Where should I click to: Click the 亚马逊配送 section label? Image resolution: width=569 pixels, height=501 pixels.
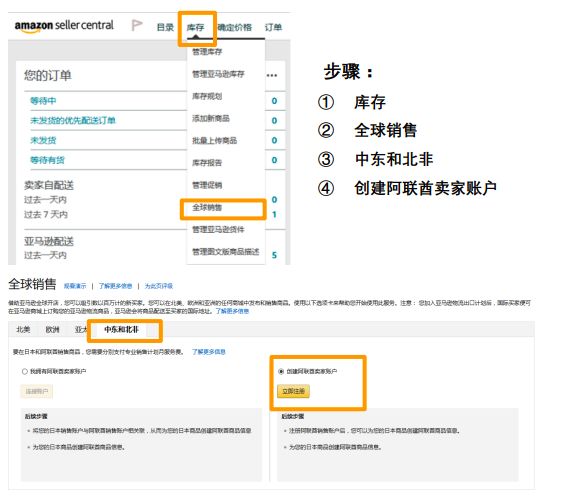[x=49, y=241]
